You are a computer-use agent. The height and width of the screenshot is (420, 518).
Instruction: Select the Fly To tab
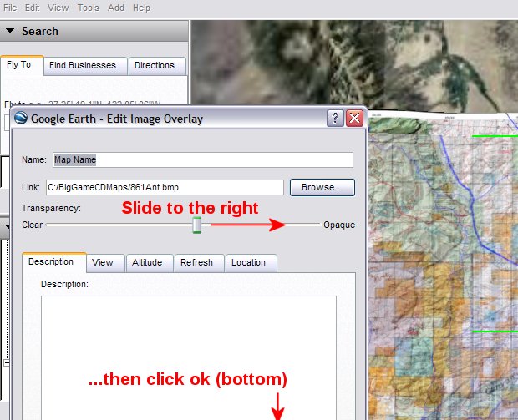click(x=22, y=65)
